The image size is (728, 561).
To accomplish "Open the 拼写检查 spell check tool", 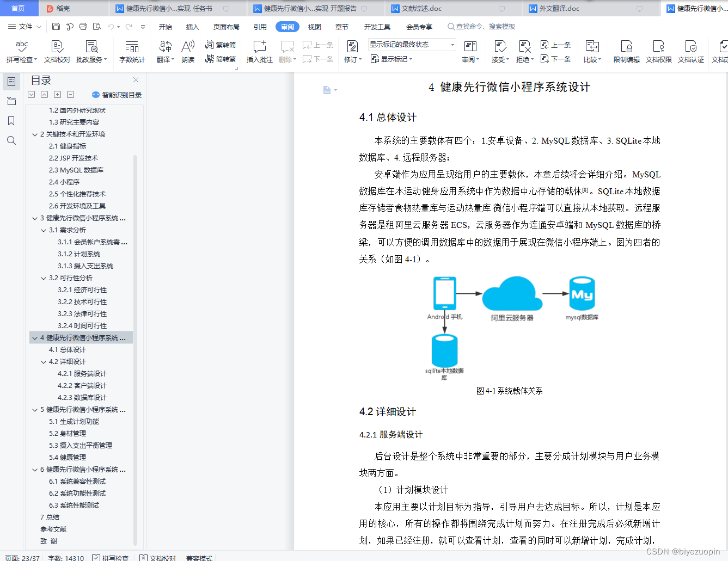I will tap(22, 52).
